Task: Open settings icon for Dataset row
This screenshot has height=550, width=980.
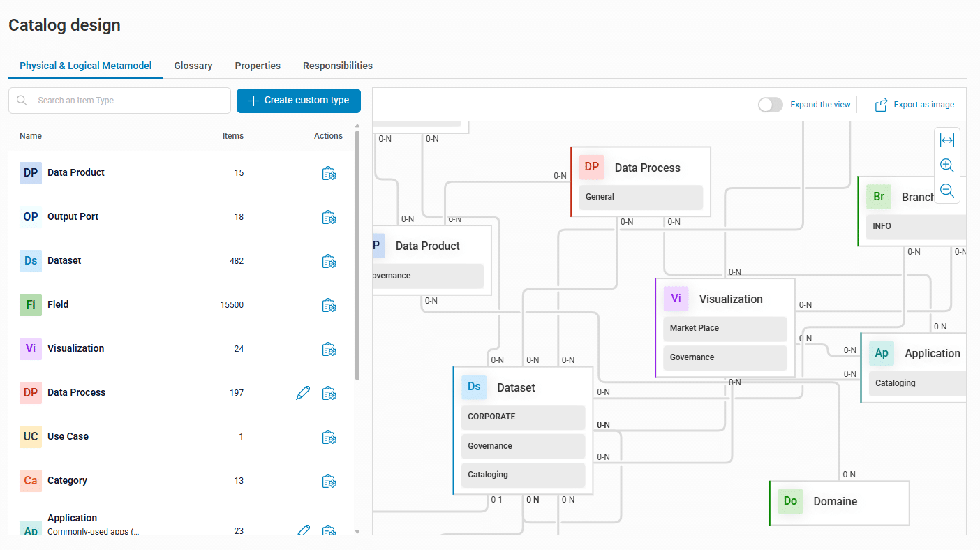Action: pyautogui.click(x=329, y=261)
